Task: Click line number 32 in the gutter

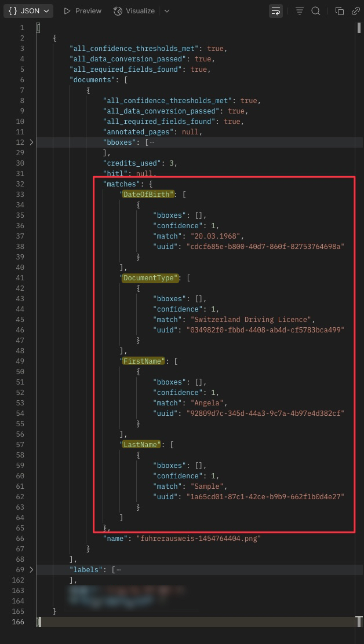Action: pos(20,184)
